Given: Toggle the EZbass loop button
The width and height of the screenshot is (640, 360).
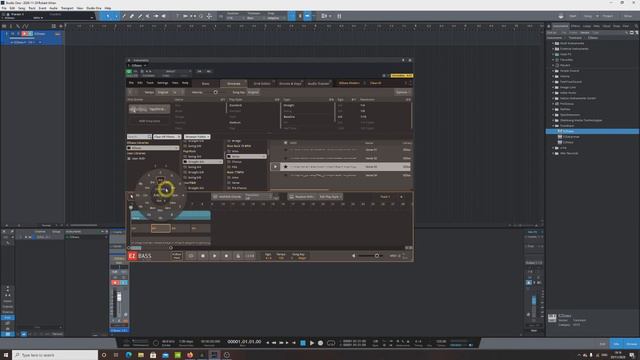Looking at the screenshot, I should (x=191, y=256).
